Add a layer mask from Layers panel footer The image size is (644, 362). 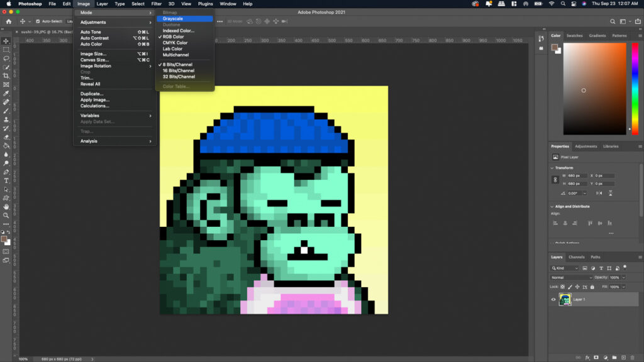click(x=596, y=358)
